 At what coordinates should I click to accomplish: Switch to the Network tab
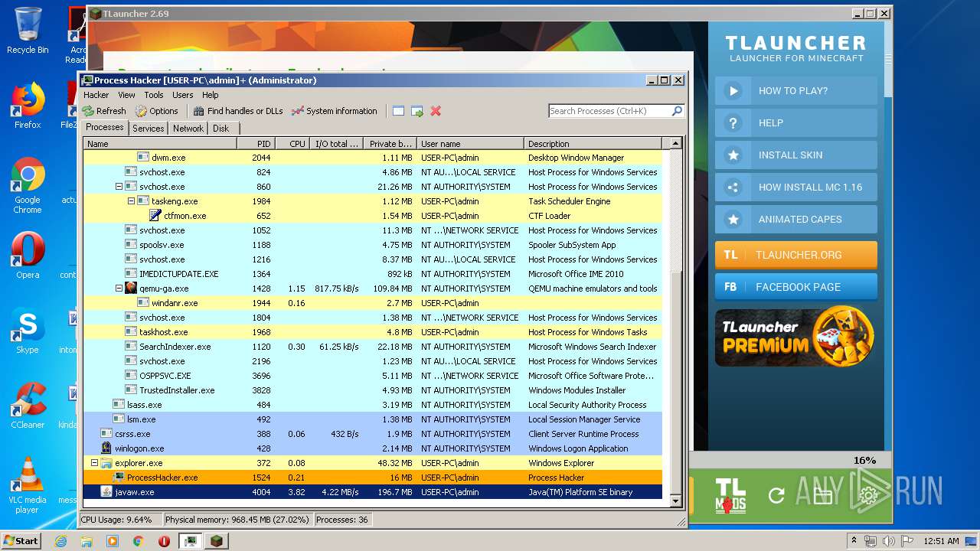pyautogui.click(x=188, y=129)
